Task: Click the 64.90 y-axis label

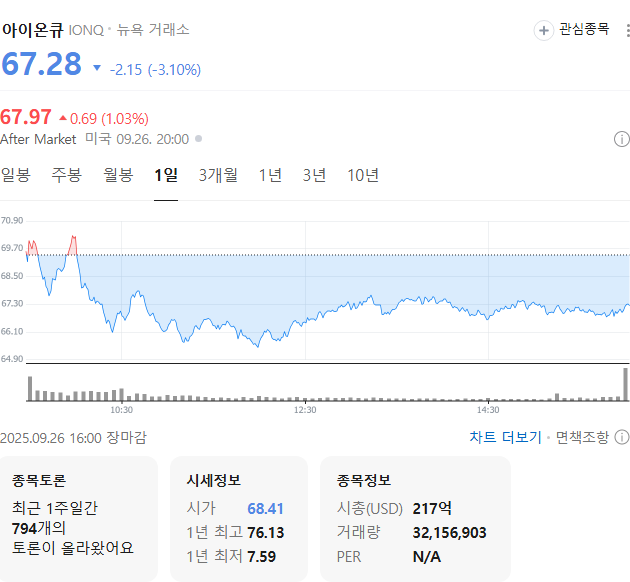Action: tap(12, 359)
